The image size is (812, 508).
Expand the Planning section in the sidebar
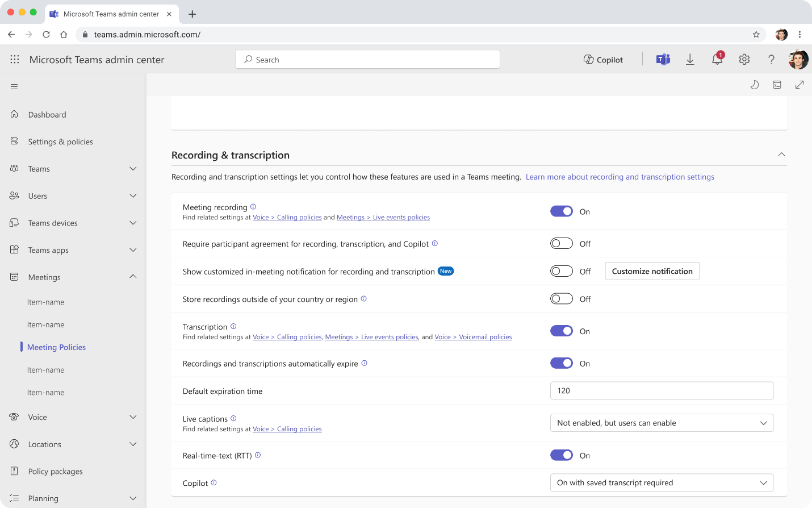133,498
